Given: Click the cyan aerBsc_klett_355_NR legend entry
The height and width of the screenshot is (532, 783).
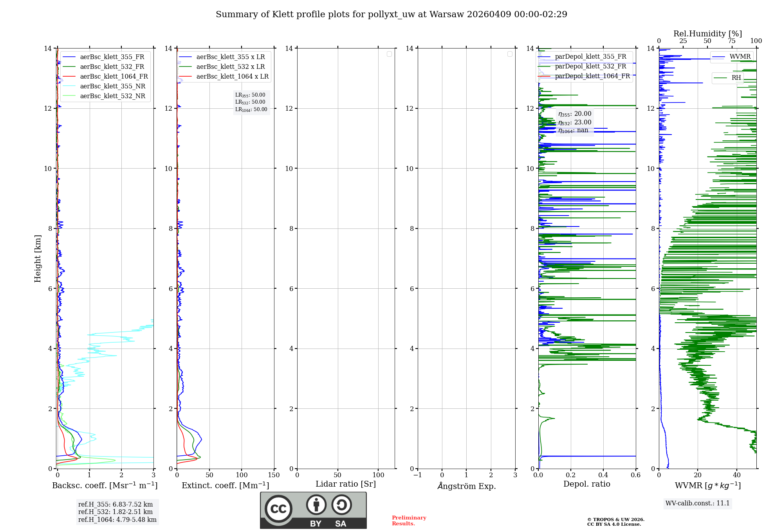Looking at the screenshot, I should 112,86.
